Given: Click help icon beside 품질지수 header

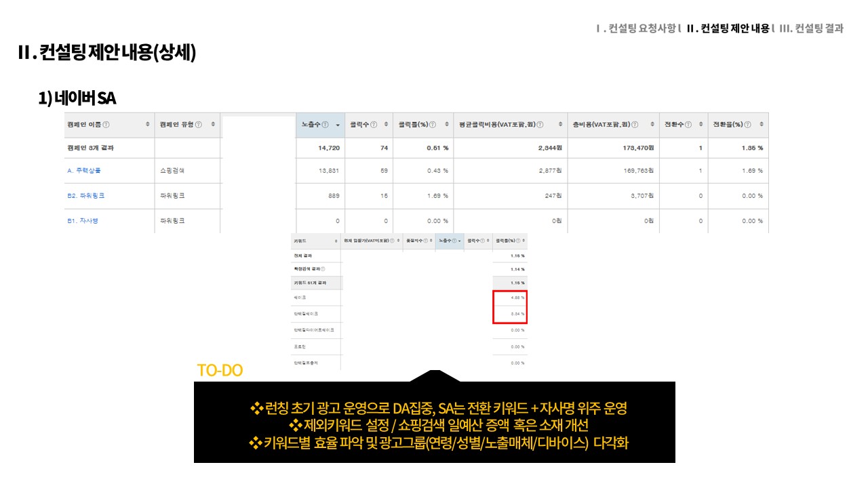Looking at the screenshot, I should pyautogui.click(x=425, y=241).
